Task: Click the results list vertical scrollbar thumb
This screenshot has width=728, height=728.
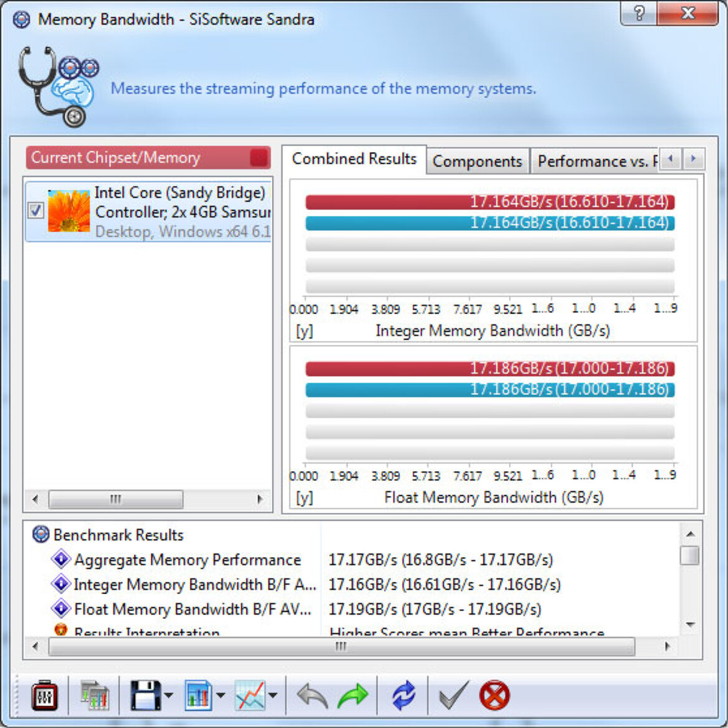Action: click(x=691, y=555)
